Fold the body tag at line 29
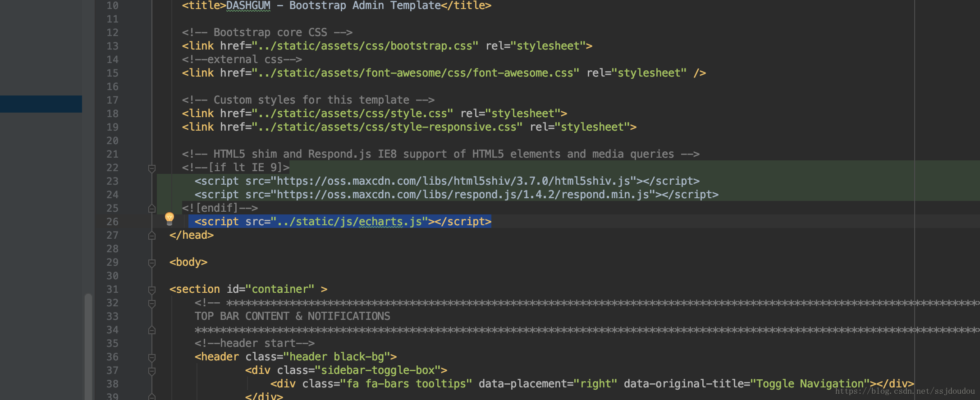This screenshot has height=400, width=980. (x=152, y=263)
